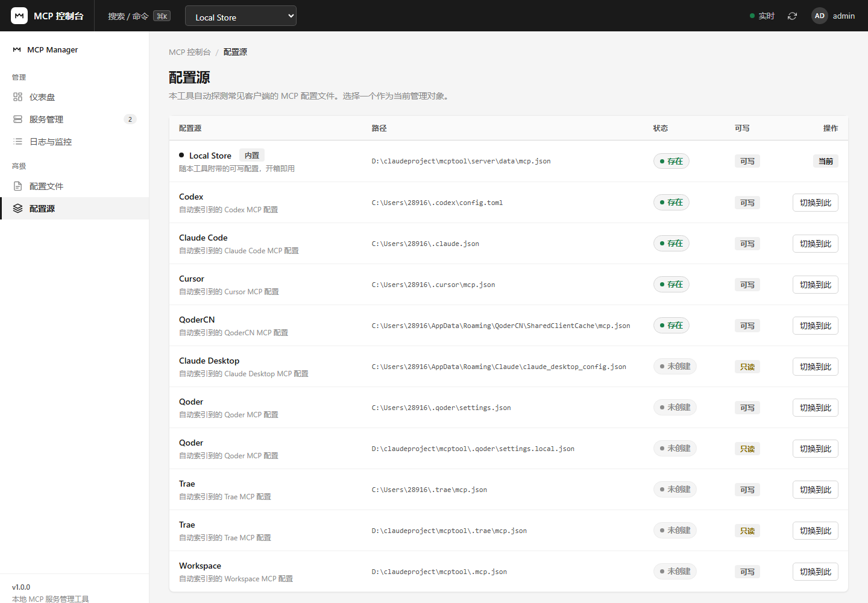Click 切换到此 for Workspace row
The image size is (868, 603).
point(815,572)
